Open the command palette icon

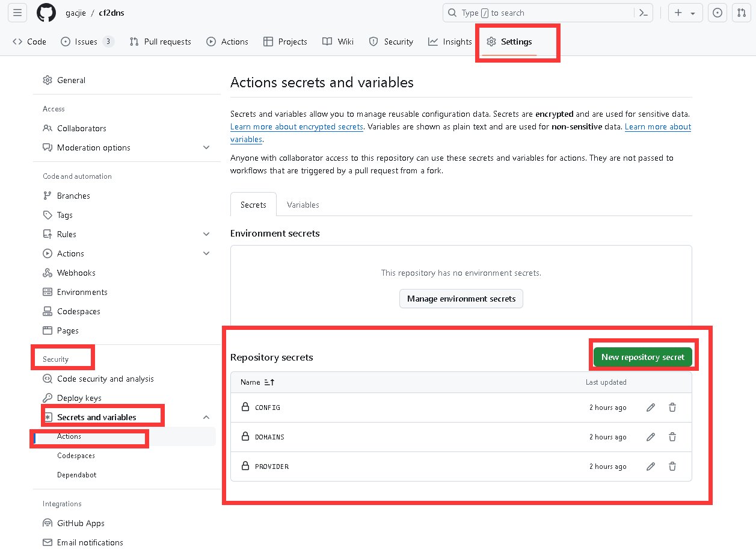tap(643, 13)
